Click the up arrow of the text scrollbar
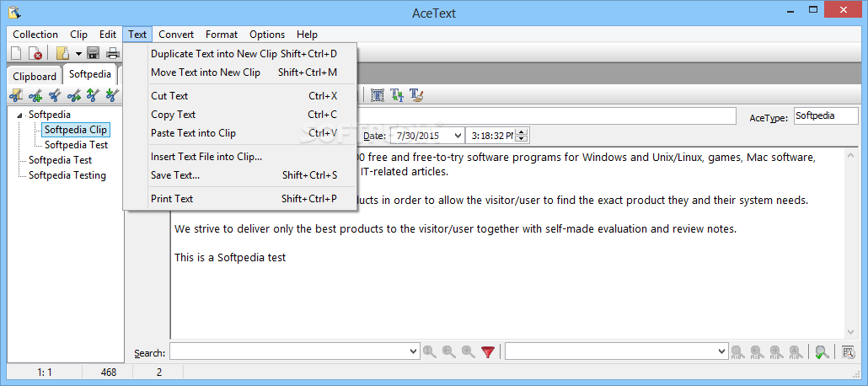Screen dimensions: 868x386 [x=851, y=157]
